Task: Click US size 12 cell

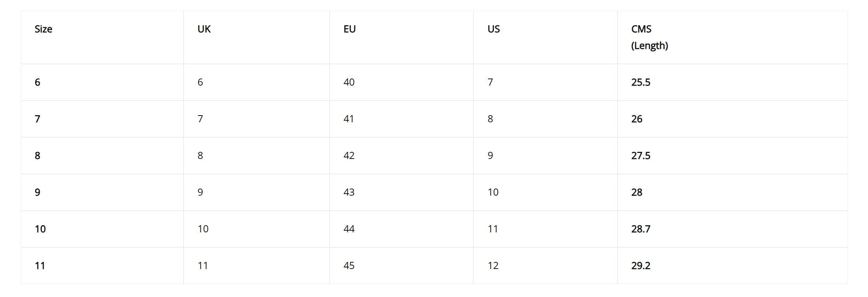Action: pyautogui.click(x=493, y=266)
